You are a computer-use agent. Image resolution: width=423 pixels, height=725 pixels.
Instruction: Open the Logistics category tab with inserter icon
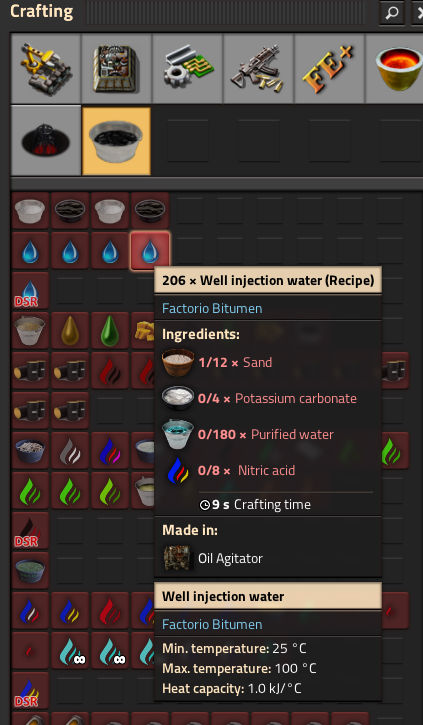point(46,68)
